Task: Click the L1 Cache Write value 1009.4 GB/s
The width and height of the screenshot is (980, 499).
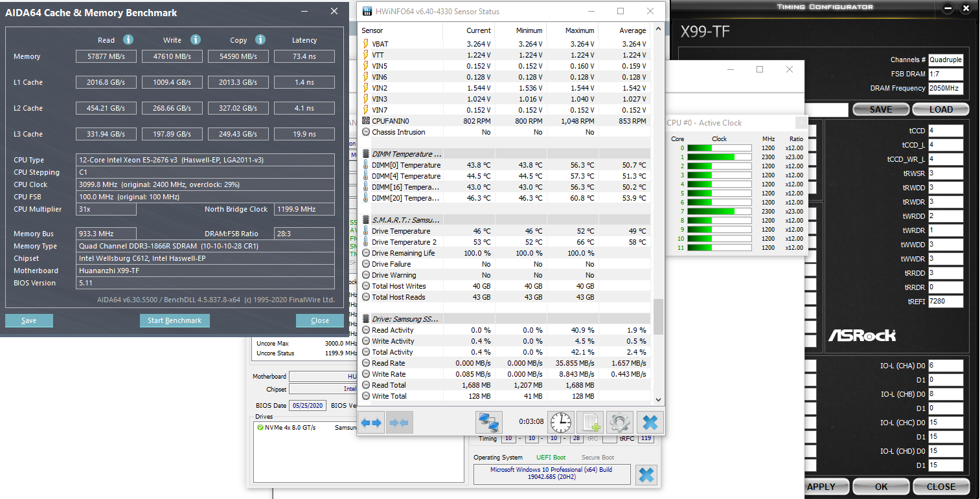Action: tap(172, 82)
